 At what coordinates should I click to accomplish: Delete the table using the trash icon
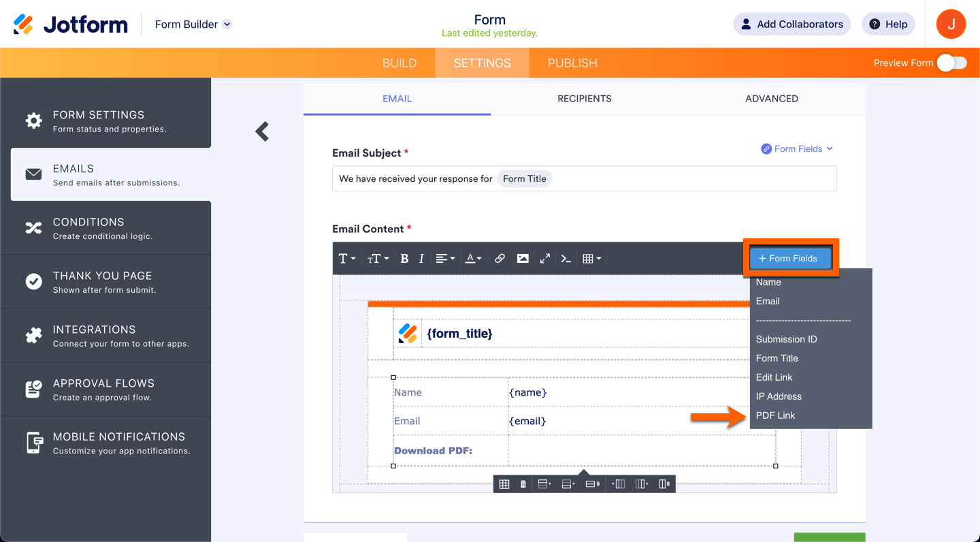click(x=523, y=484)
